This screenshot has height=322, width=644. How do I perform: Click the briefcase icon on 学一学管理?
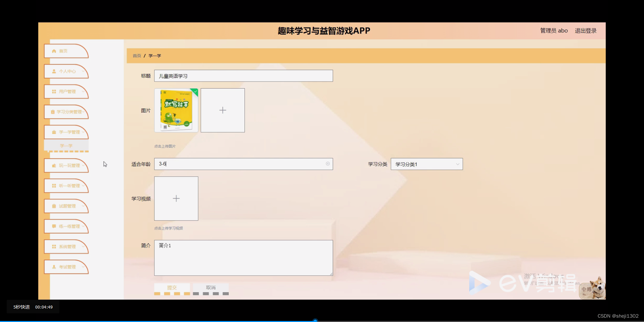tap(54, 132)
